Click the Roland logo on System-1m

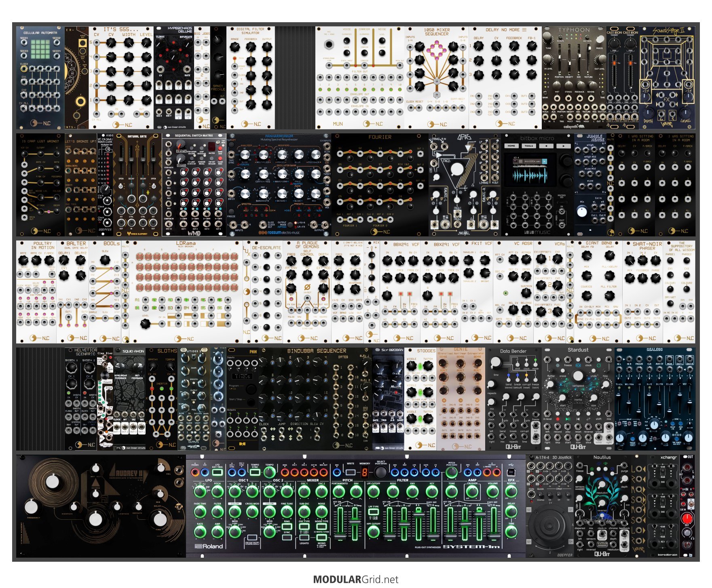[209, 546]
